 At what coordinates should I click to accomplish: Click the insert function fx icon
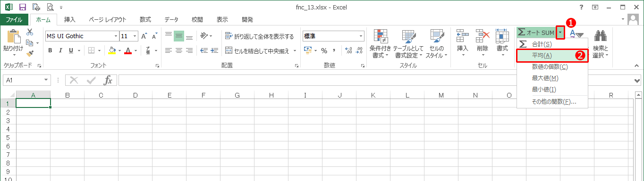point(108,80)
